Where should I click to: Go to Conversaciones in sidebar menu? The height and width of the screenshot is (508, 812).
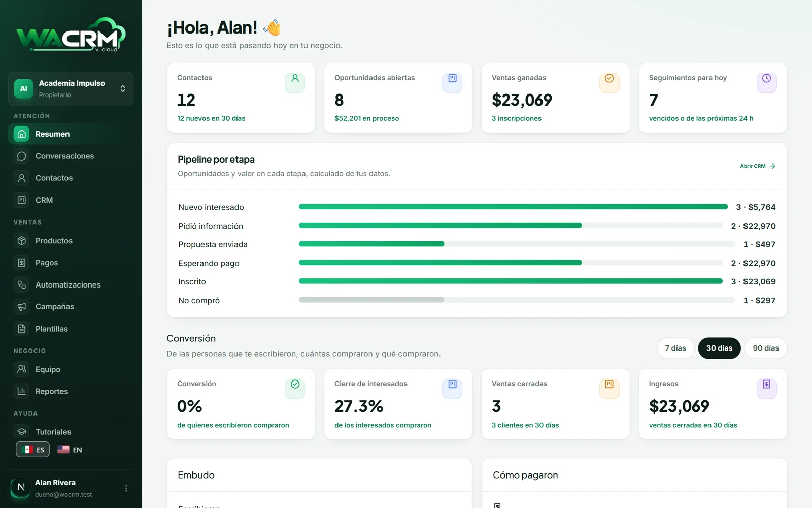pyautogui.click(x=71, y=156)
